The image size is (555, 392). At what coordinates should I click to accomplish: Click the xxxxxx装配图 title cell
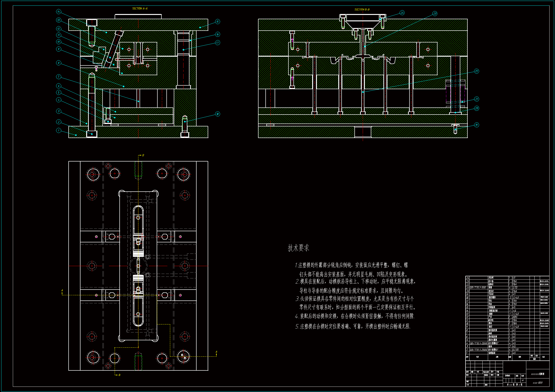[537, 374]
